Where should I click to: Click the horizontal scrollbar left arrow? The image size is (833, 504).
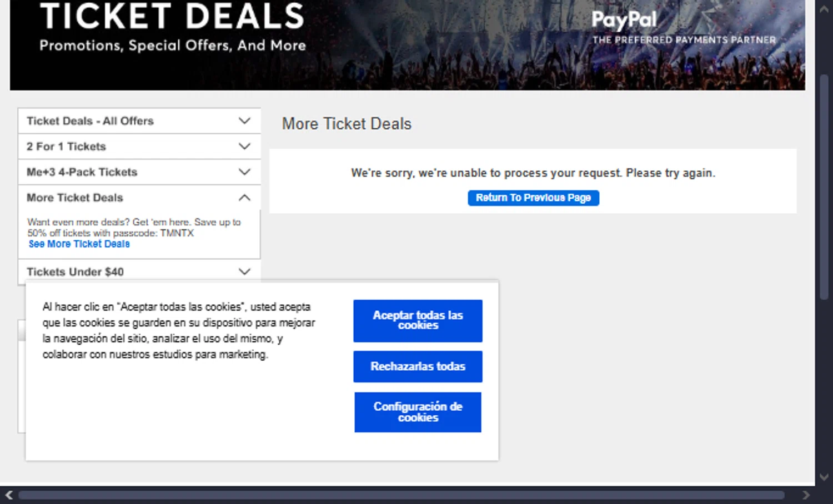coord(9,495)
